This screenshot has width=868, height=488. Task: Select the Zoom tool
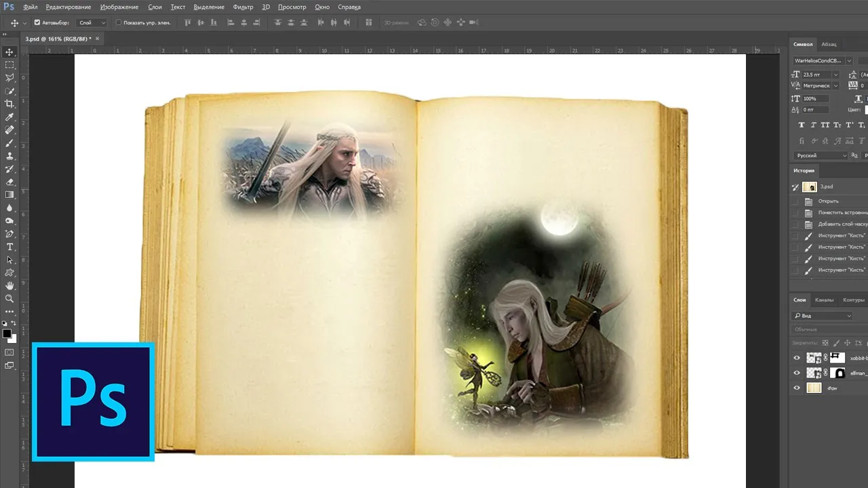pos(9,299)
